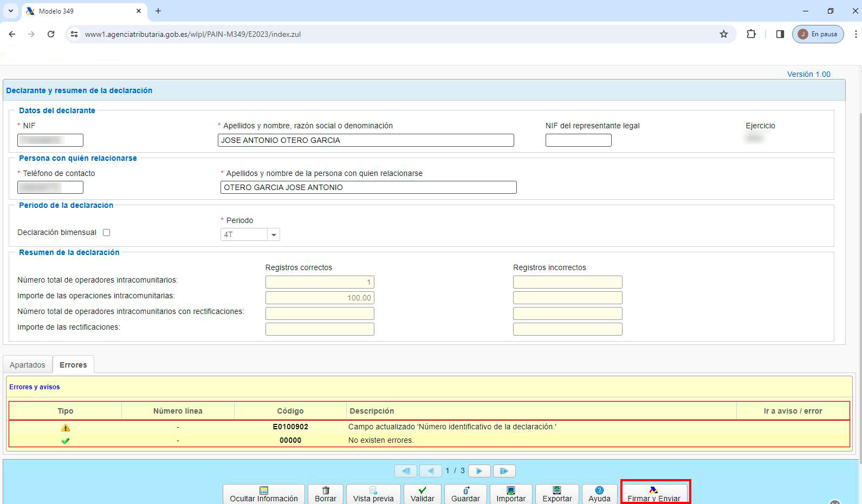Click the NIF input field
The image size is (862, 504).
[50, 140]
